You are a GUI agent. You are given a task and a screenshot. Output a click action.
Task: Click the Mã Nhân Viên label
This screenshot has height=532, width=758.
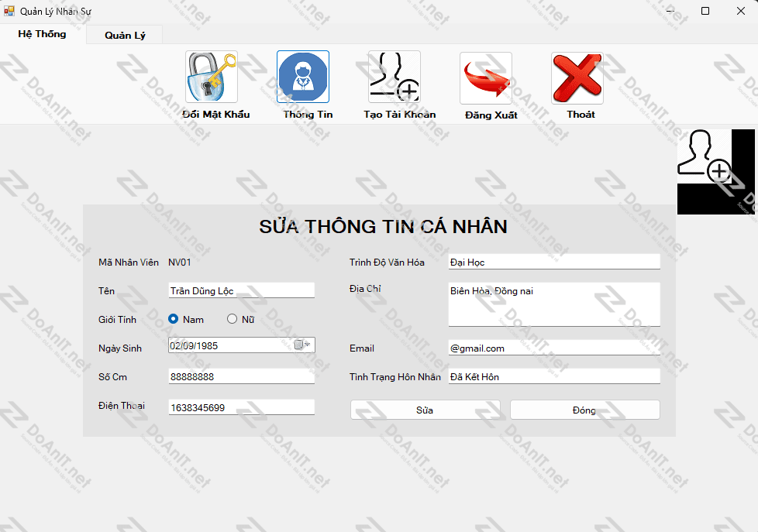point(129,263)
